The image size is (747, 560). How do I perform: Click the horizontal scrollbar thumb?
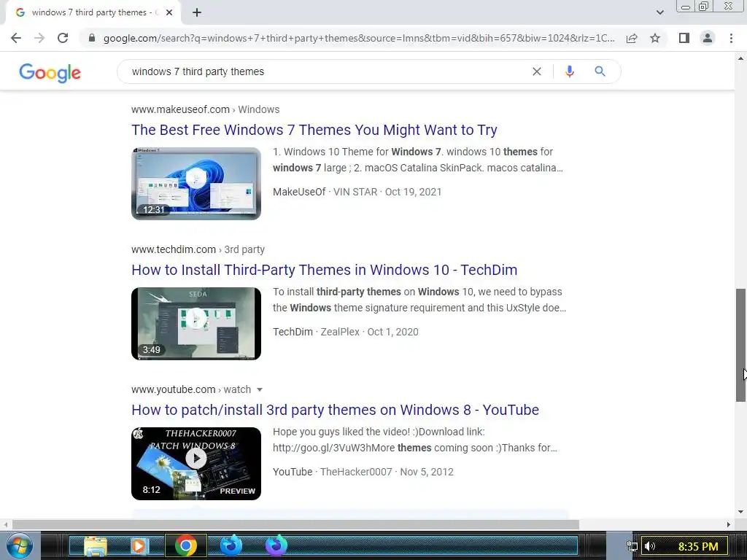pyautogui.click(x=295, y=524)
